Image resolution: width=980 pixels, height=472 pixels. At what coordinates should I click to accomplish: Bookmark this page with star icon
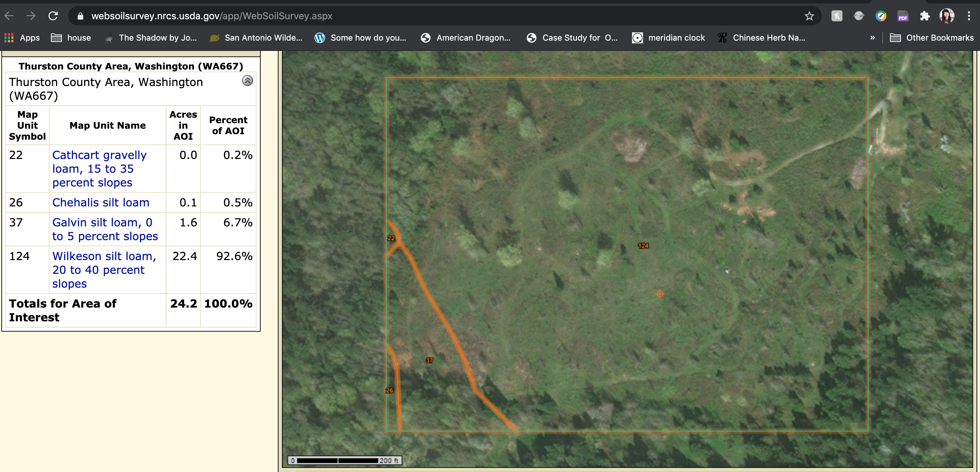[809, 16]
